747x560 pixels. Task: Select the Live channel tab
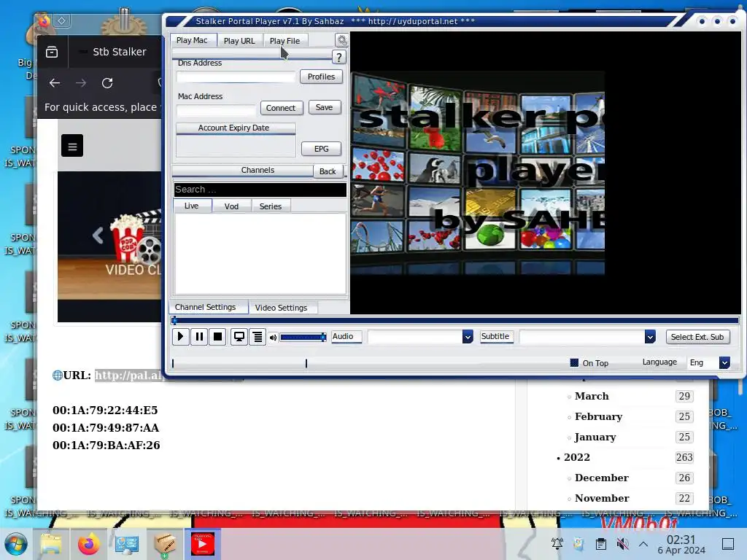[x=192, y=206]
